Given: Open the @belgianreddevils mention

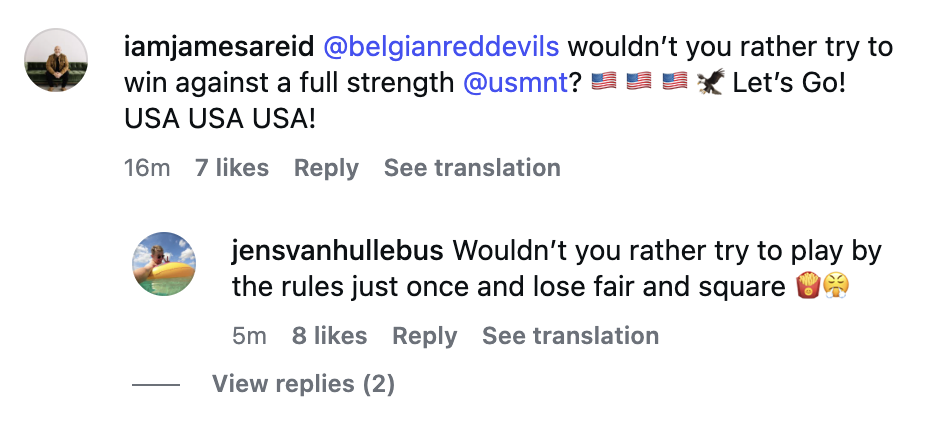Looking at the screenshot, I should point(441,47).
